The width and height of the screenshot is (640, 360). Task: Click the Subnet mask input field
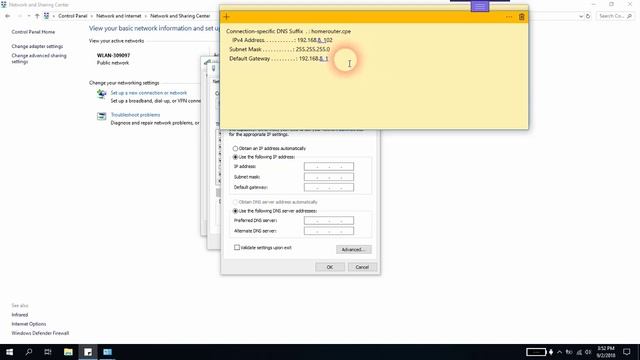click(329, 177)
